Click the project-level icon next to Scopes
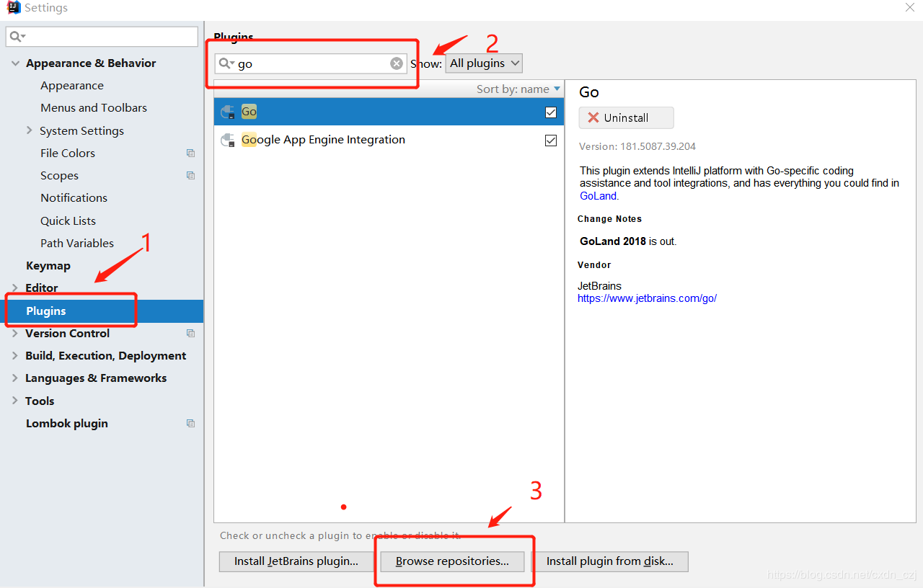The height and width of the screenshot is (588, 923). click(190, 175)
